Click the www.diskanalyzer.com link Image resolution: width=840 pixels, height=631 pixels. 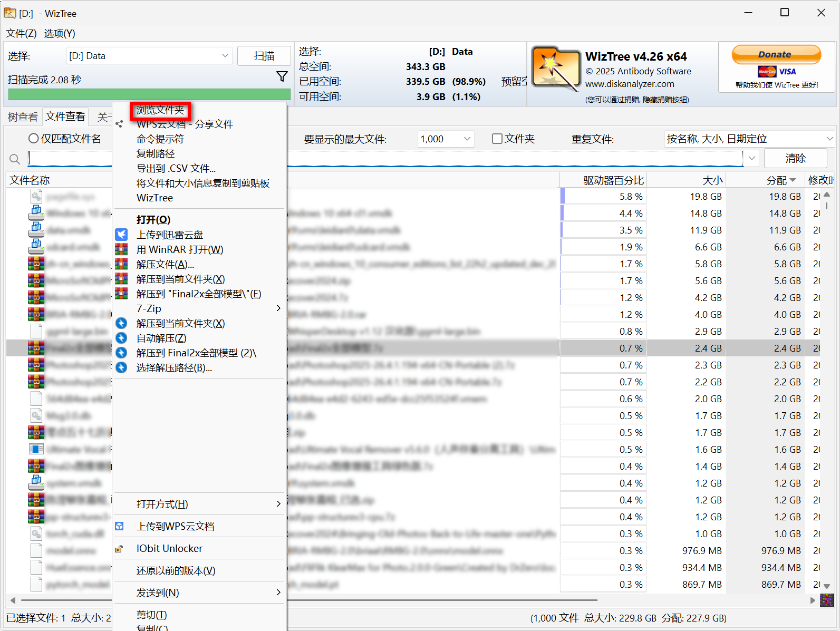630,84
